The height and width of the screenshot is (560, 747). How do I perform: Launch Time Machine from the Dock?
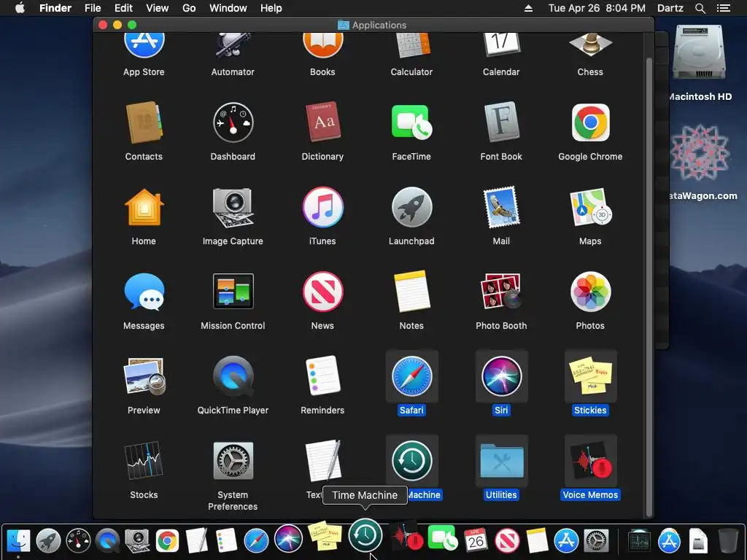coord(365,535)
